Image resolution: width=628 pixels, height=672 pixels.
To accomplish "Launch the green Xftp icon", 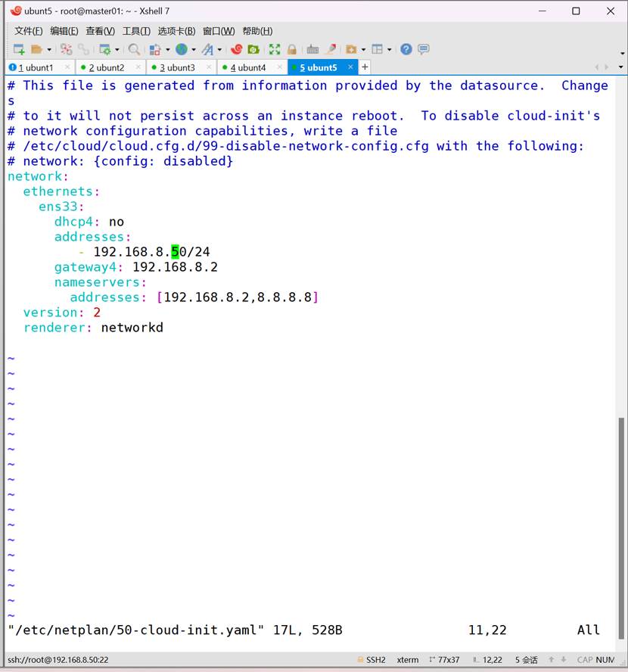I will [x=253, y=49].
